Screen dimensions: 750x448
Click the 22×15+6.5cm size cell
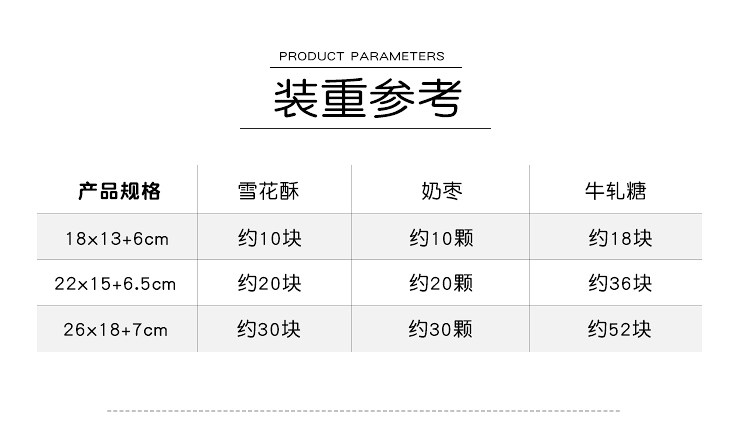[115, 284]
